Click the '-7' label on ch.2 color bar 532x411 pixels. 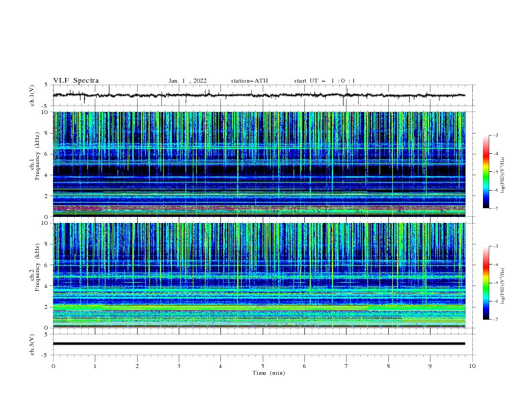tap(495, 319)
